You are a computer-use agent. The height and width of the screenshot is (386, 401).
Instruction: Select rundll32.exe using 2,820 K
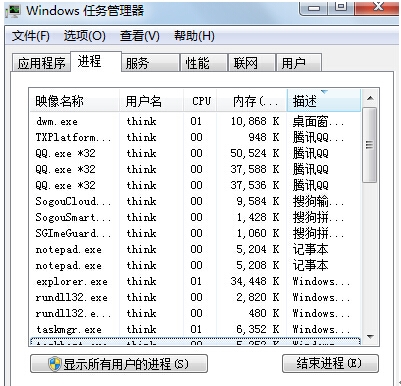(195, 297)
